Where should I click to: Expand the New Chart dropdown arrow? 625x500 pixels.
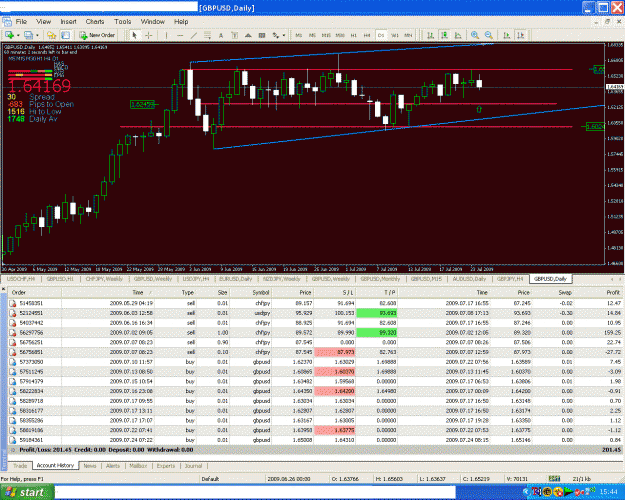pyautogui.click(x=18, y=35)
